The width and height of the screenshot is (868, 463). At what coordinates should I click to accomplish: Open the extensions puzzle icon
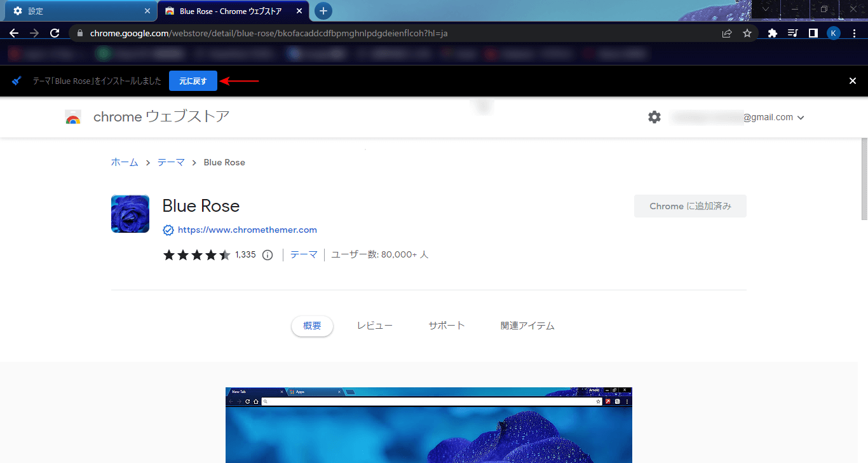point(773,33)
